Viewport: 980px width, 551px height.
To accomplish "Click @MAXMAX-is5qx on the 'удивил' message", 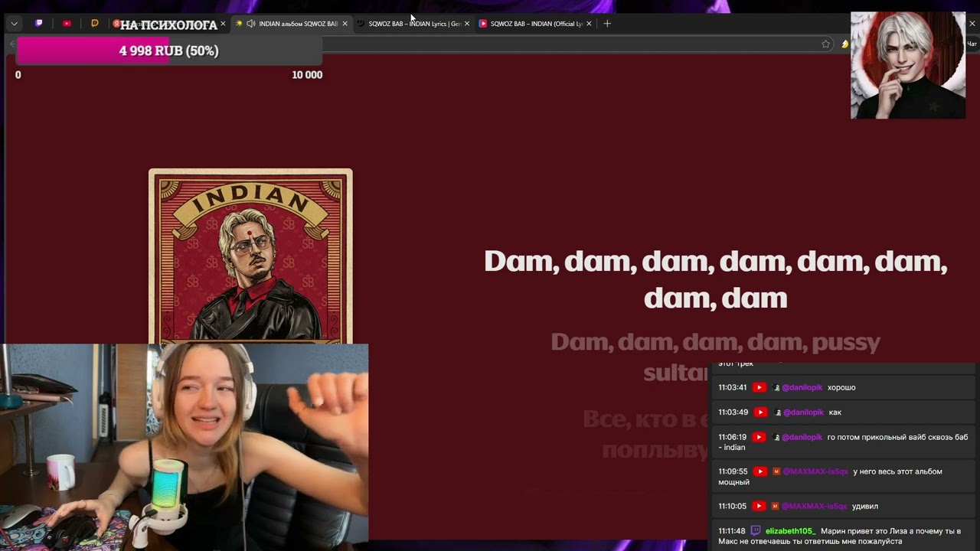I will (x=815, y=506).
